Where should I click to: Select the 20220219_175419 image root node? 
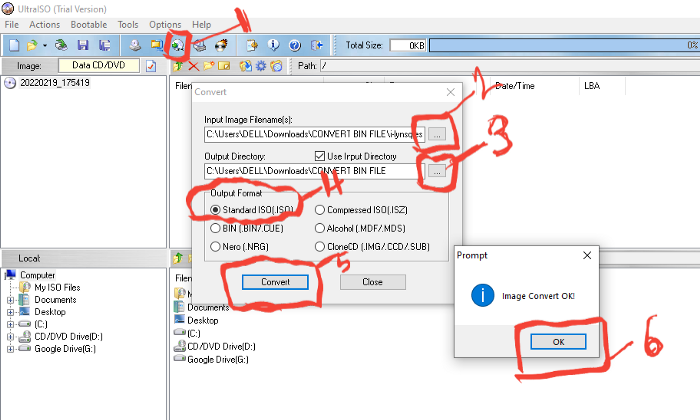click(x=55, y=83)
